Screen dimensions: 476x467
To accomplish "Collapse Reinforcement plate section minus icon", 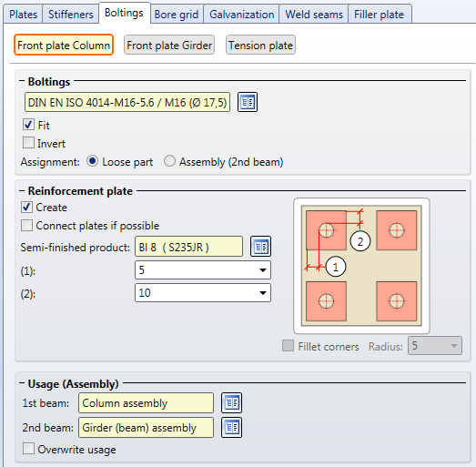I will 22,190.
